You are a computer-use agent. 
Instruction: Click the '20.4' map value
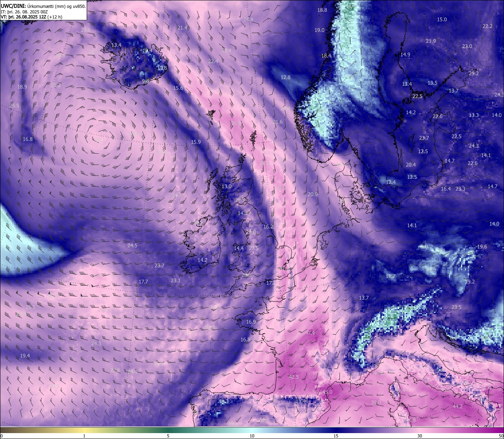click(411, 165)
